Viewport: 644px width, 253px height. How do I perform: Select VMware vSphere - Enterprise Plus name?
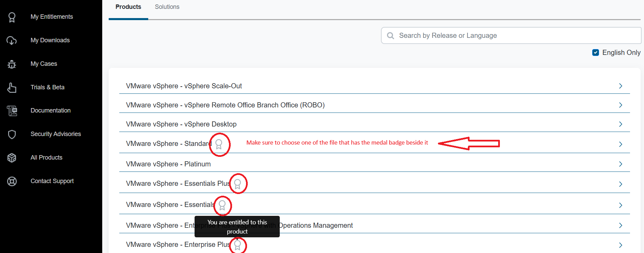pos(178,244)
